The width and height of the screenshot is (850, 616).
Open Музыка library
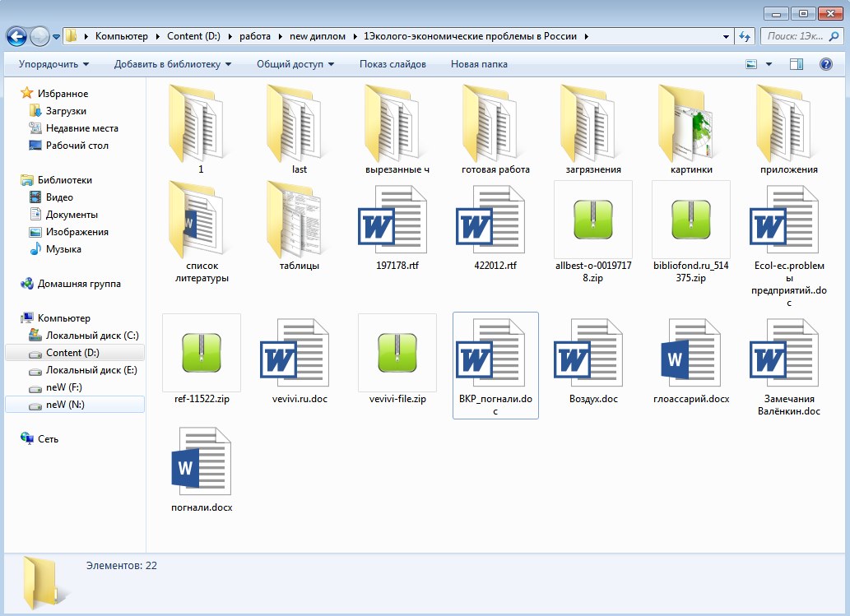coord(63,249)
